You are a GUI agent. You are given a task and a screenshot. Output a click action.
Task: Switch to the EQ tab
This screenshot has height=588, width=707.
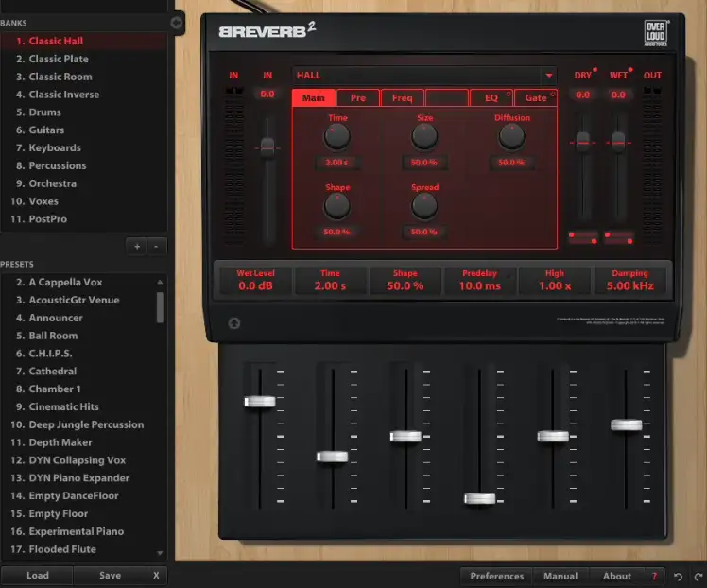click(x=491, y=98)
